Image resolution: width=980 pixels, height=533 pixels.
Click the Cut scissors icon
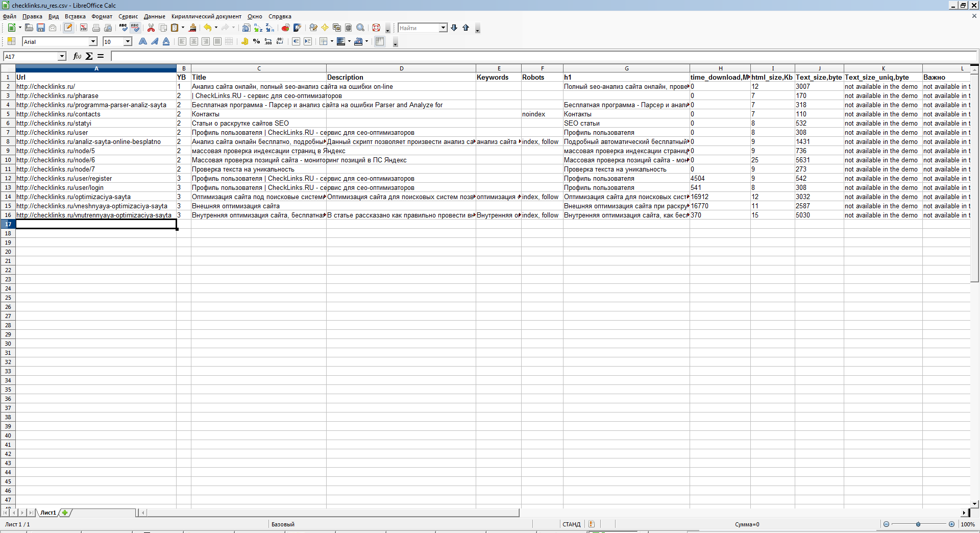pos(151,28)
